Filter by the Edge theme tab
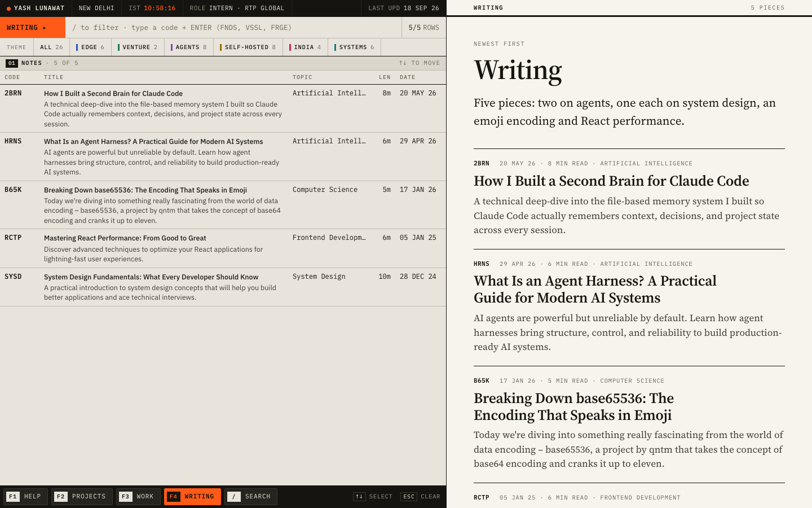 (x=90, y=47)
